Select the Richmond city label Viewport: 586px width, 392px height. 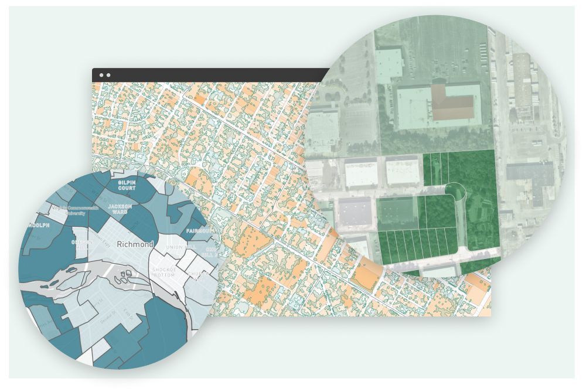click(x=135, y=244)
